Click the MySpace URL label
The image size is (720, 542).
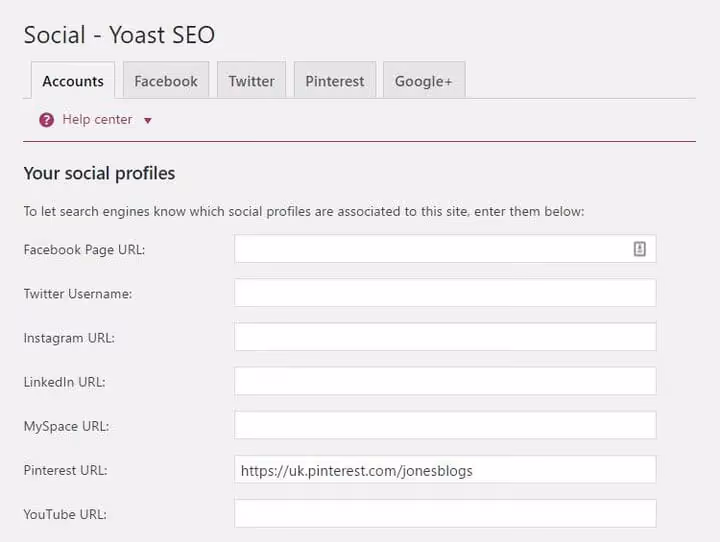(x=66, y=426)
